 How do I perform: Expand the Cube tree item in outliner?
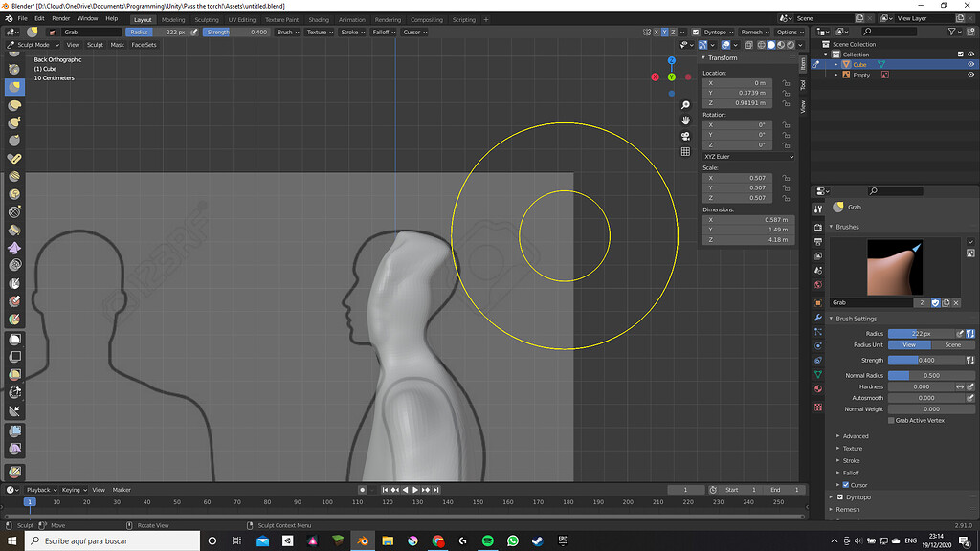(836, 64)
